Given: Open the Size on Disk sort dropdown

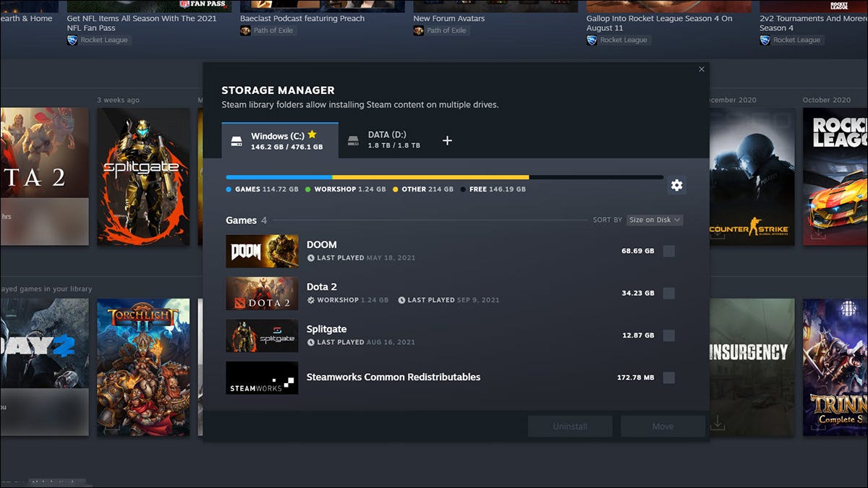Looking at the screenshot, I should coord(654,220).
